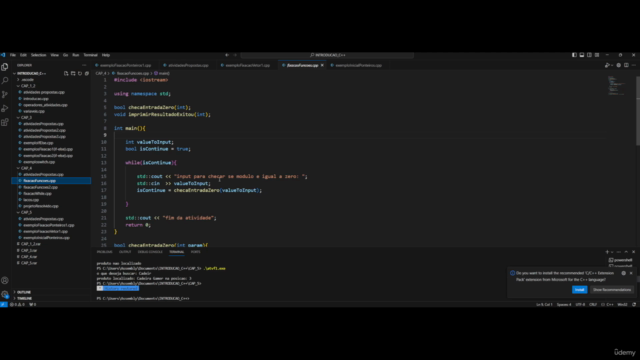
Task: Open the Help menu
Action: tap(106, 55)
